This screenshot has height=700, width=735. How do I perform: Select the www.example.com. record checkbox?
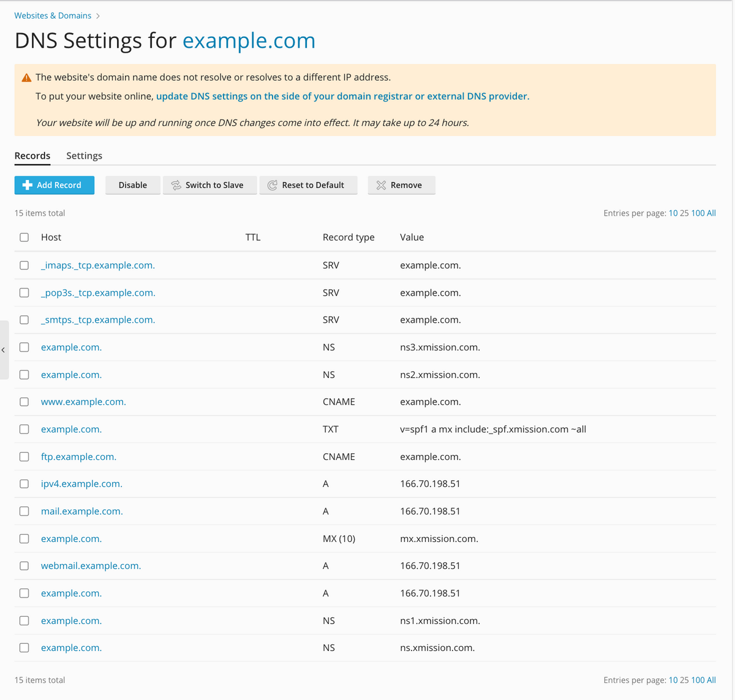pos(24,402)
